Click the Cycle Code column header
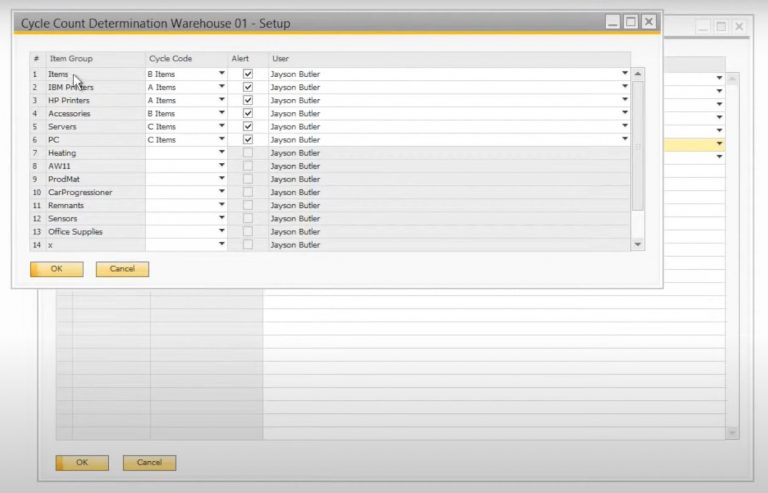The width and height of the screenshot is (768, 493). point(187,59)
